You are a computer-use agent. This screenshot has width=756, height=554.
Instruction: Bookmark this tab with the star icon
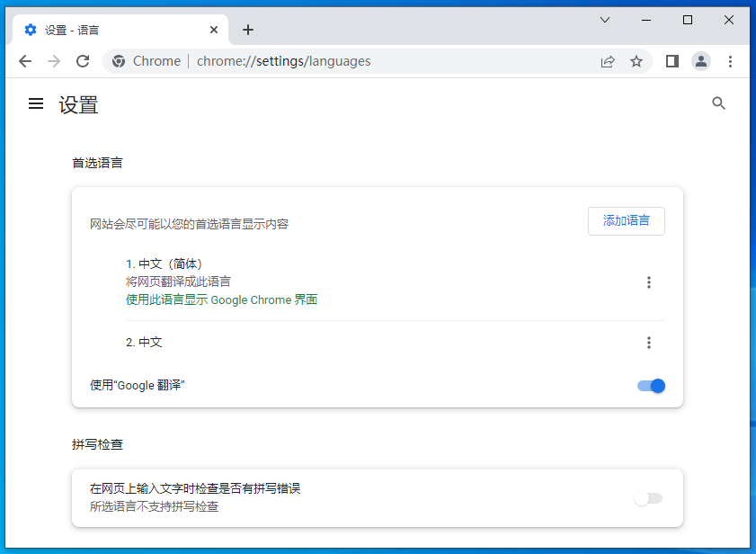click(x=636, y=61)
